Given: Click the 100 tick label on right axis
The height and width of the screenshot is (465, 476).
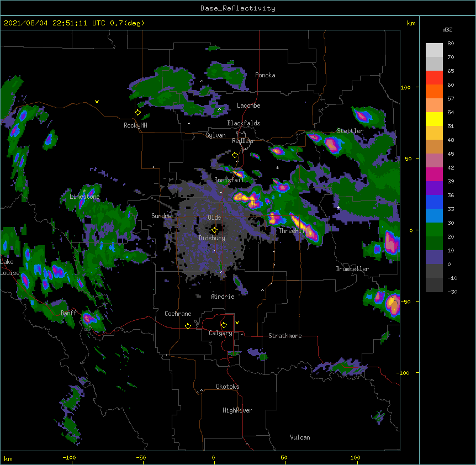Looking at the screenshot, I should click(405, 87).
